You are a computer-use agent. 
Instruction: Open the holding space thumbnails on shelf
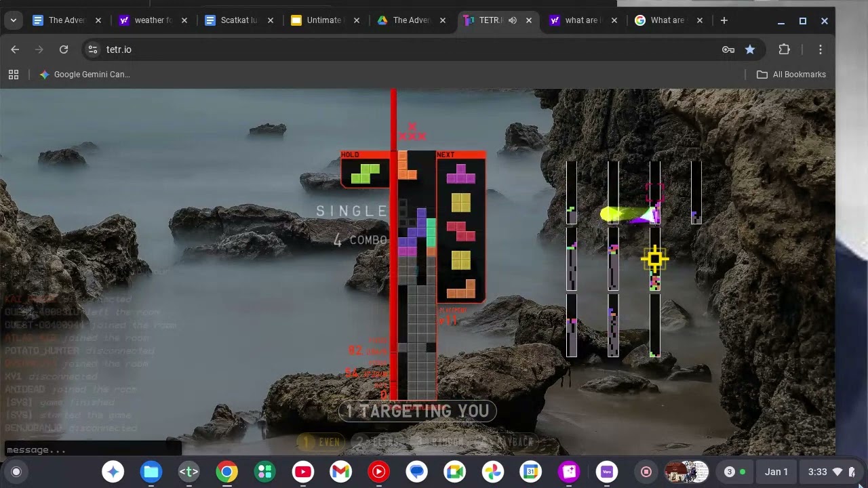point(686,472)
